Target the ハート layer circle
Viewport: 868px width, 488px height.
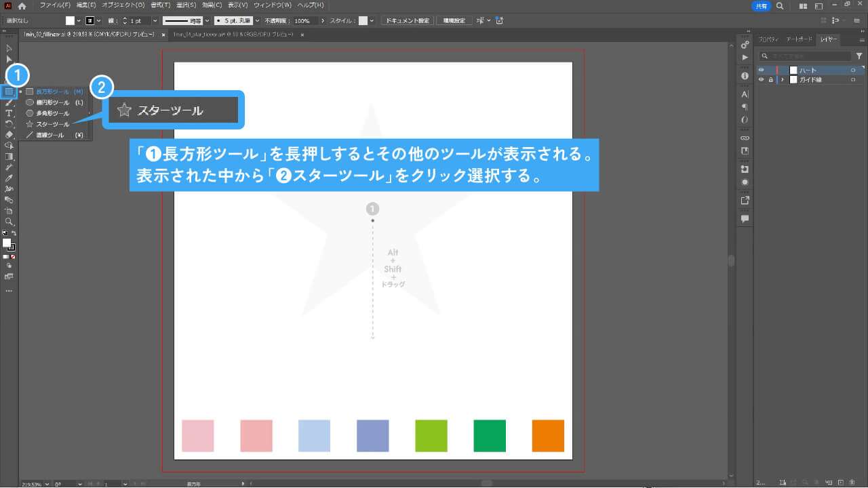[853, 70]
